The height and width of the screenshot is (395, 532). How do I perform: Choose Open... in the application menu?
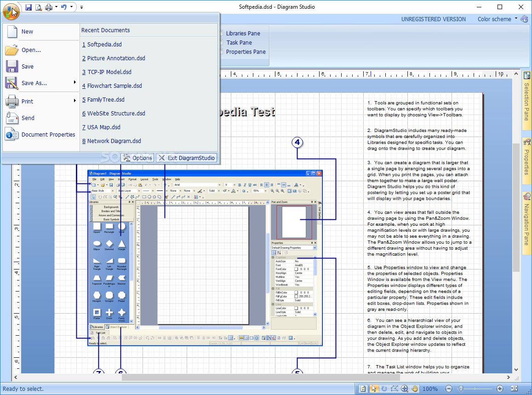[41, 50]
